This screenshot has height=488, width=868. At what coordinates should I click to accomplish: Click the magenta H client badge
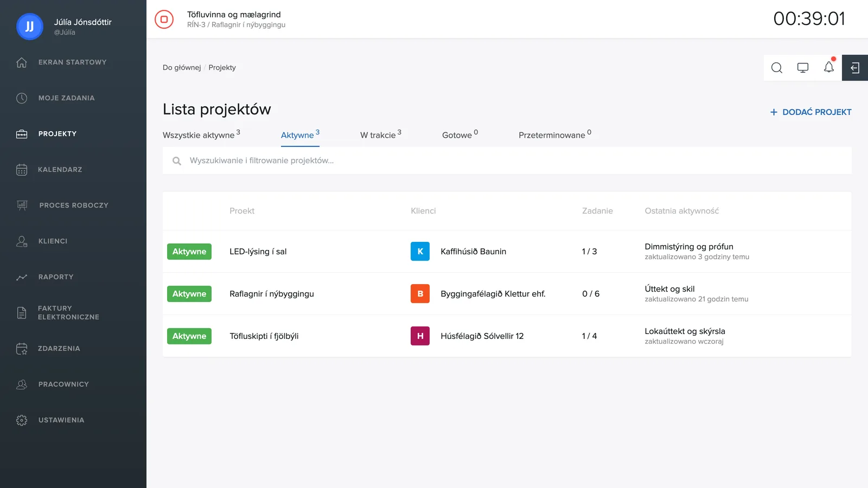click(420, 336)
